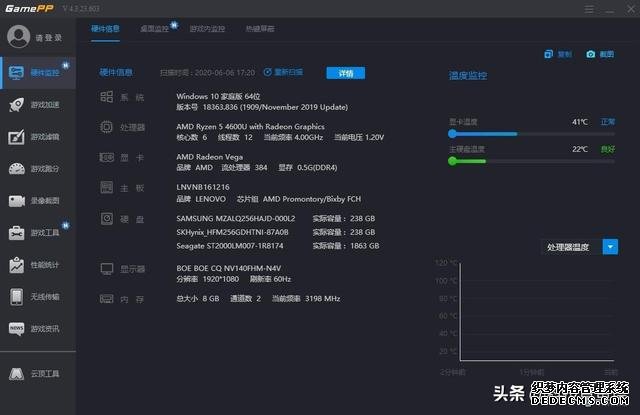
Task: Click the camera screenshot icon next to 截图
Action: click(x=590, y=54)
